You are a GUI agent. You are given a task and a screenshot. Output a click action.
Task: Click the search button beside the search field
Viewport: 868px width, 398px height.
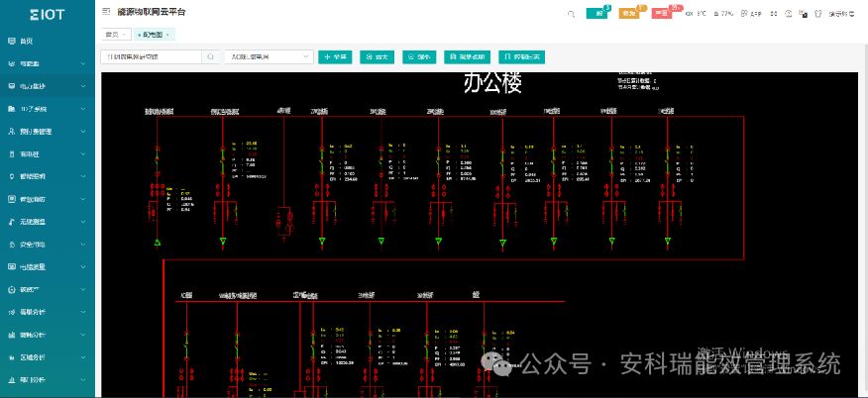click(210, 57)
